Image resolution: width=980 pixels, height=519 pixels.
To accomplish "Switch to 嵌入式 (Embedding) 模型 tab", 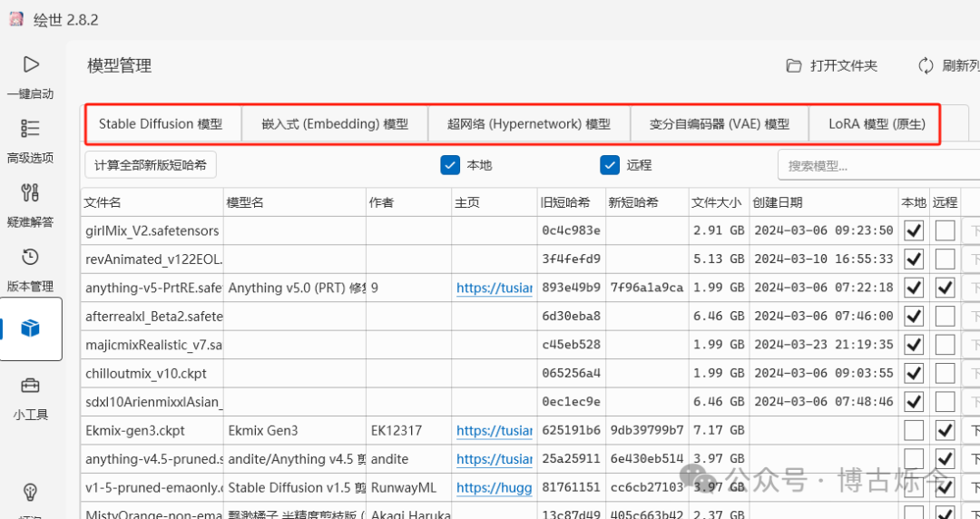I will coord(335,123).
